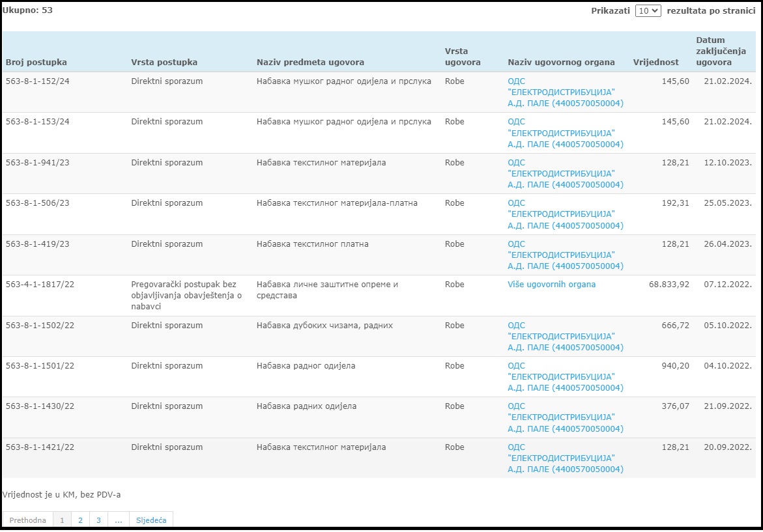Sort by Vrsta postupka column header
Viewport: 763px width, 532px height.
pyautogui.click(x=164, y=63)
